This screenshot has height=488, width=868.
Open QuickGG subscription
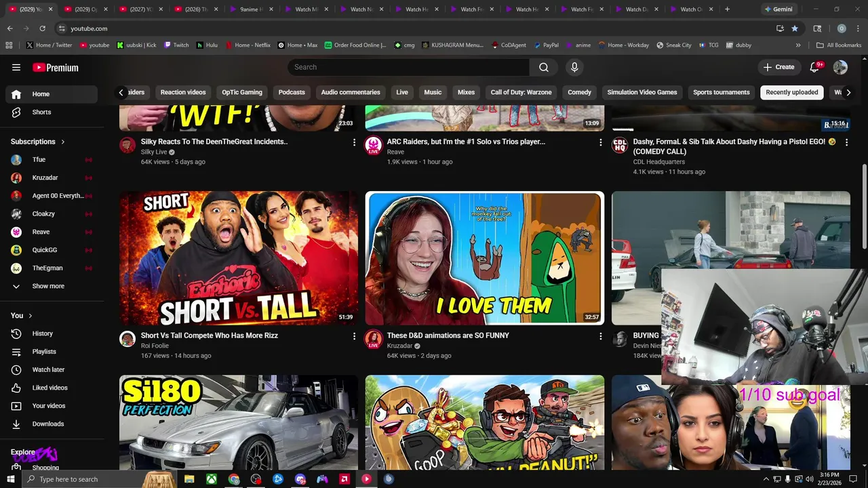click(x=52, y=250)
